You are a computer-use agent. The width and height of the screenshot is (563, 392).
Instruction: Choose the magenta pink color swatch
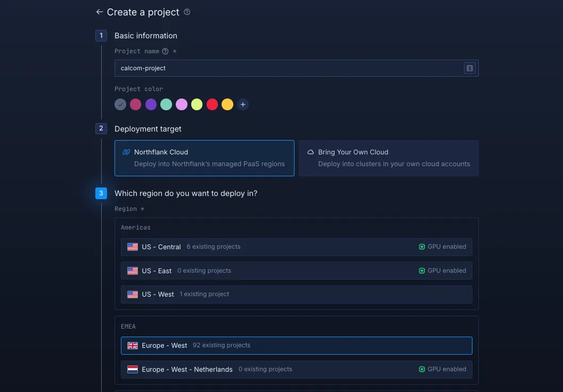point(135,104)
